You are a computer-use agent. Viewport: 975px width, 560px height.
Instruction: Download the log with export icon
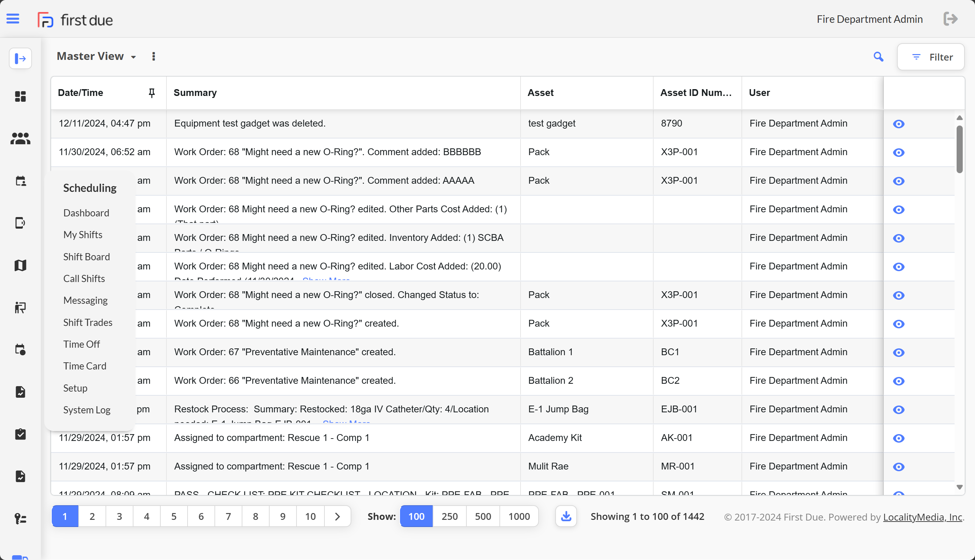(x=566, y=516)
